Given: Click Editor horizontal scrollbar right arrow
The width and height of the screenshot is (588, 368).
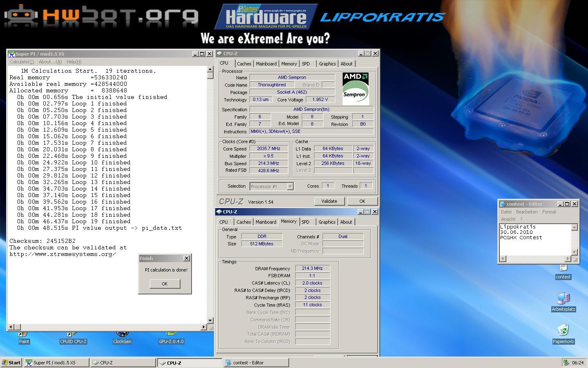Looking at the screenshot, I should (568, 259).
